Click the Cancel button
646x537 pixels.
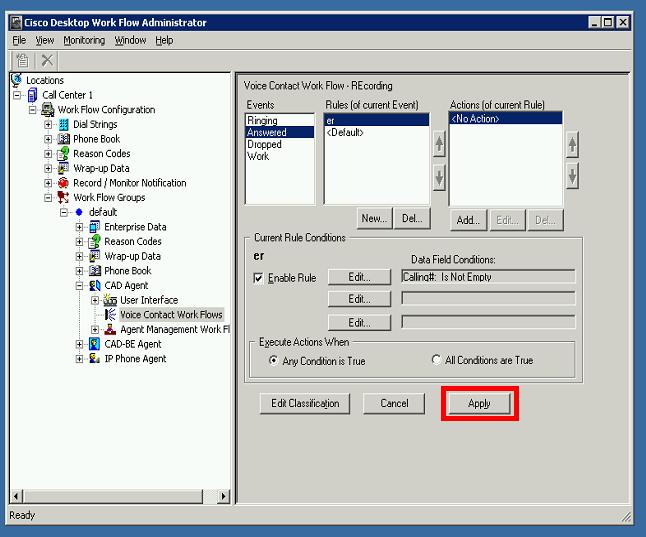point(394,403)
